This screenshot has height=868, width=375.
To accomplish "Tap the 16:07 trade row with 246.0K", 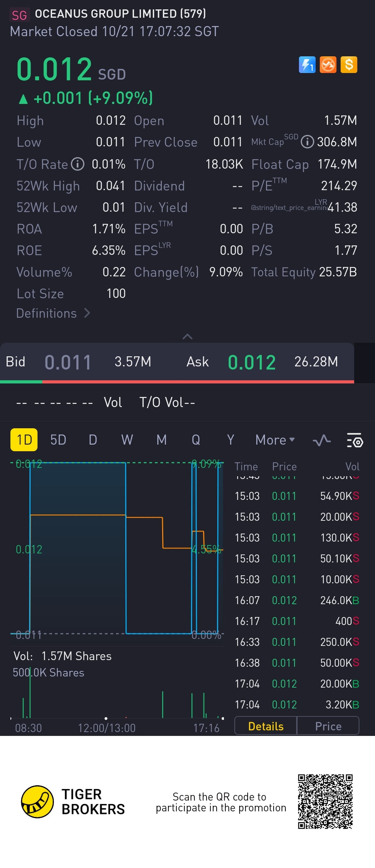I will (297, 600).
